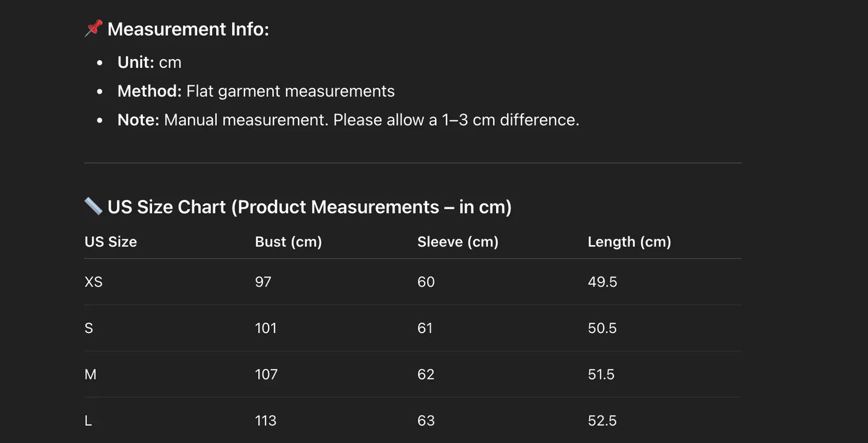Click the length value 49.5
The height and width of the screenshot is (443, 868).
pos(602,282)
